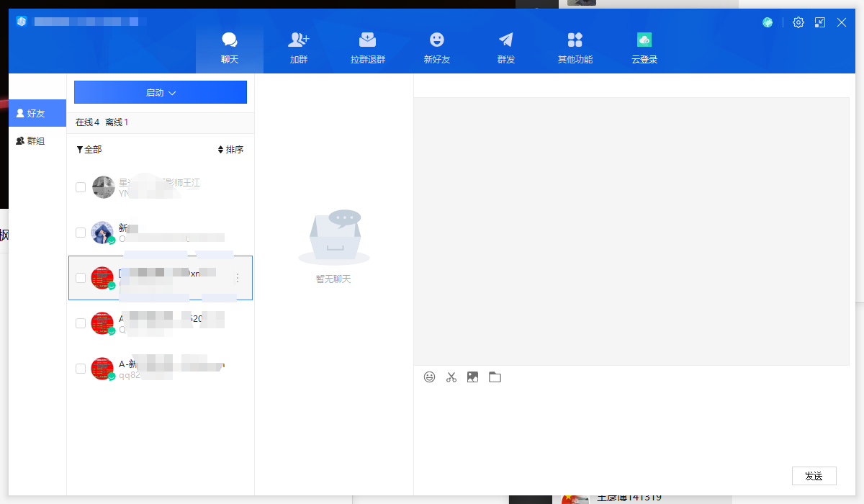
Task: Open the 其他功能 tab
Action: (575, 48)
